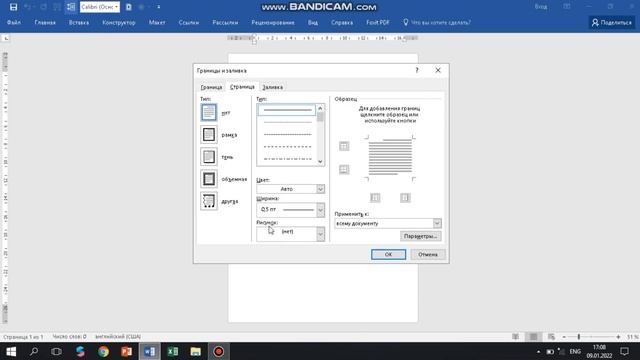Viewport: 640px width, 360px height.
Task: Open the Вид ribbon tab
Action: click(313, 22)
